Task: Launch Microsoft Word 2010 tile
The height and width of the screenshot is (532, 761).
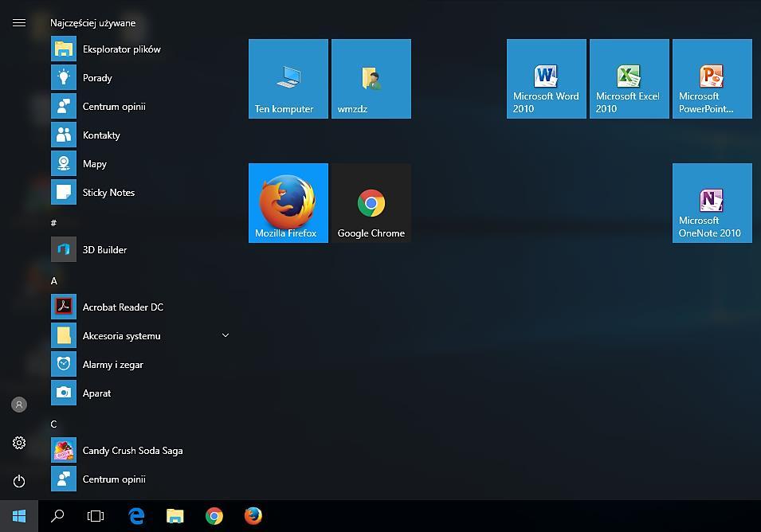Action: [547, 79]
